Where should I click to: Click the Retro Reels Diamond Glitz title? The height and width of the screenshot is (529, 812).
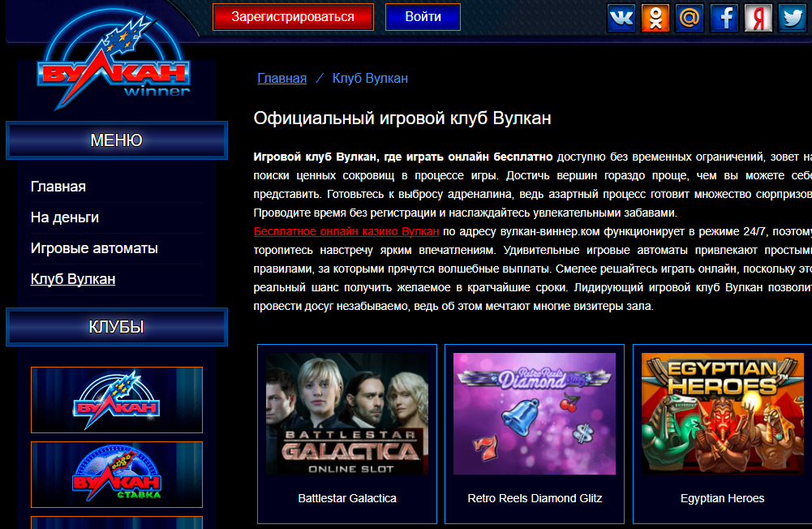point(535,498)
